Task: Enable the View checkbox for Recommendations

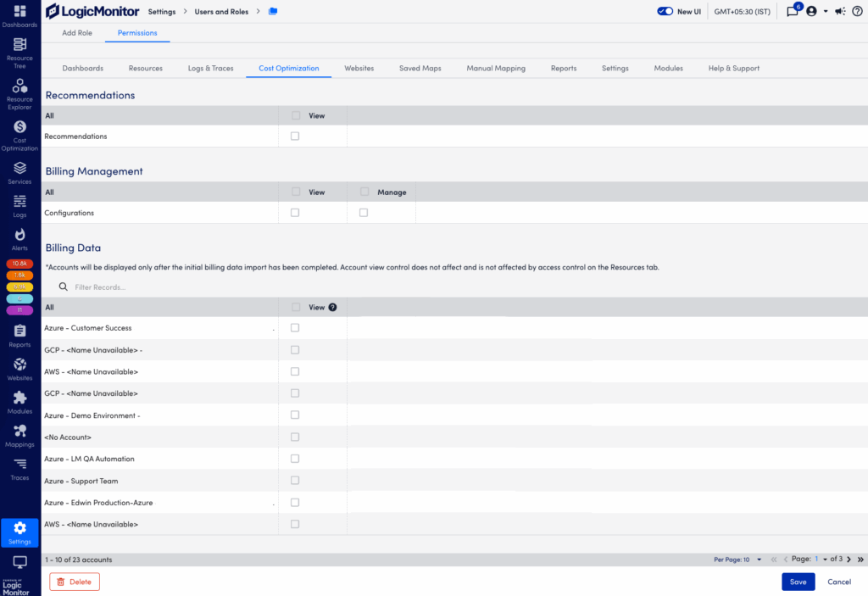Action: [x=294, y=136]
